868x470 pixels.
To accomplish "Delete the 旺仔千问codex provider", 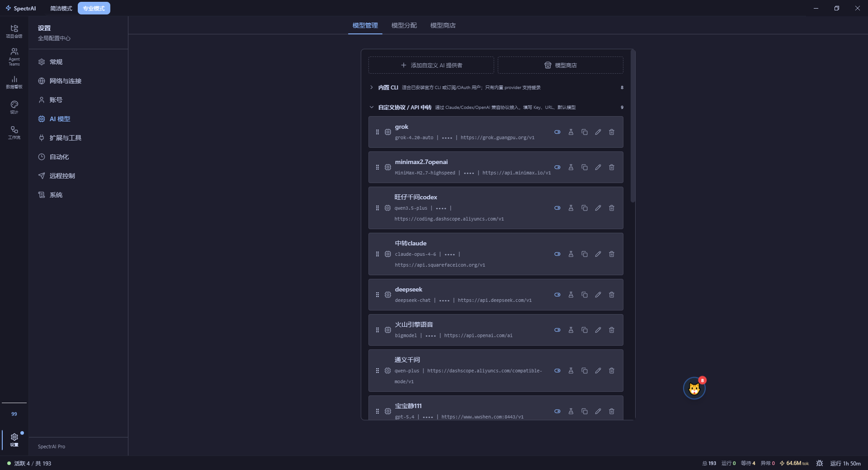I will 612,208.
